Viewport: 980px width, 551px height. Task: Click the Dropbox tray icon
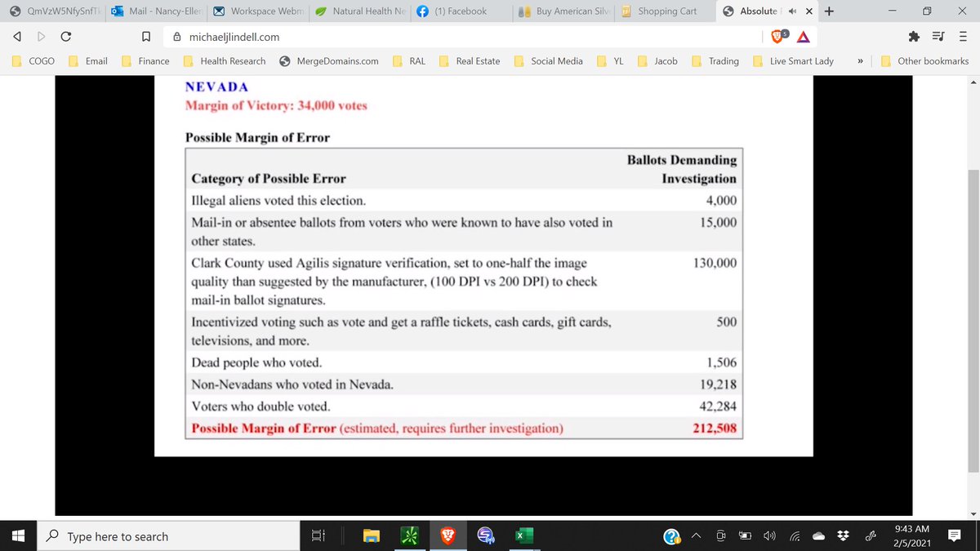(x=844, y=536)
